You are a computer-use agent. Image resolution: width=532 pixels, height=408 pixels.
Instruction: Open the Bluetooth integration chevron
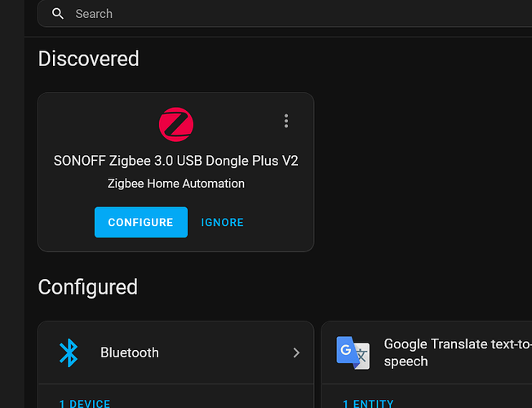(x=296, y=353)
